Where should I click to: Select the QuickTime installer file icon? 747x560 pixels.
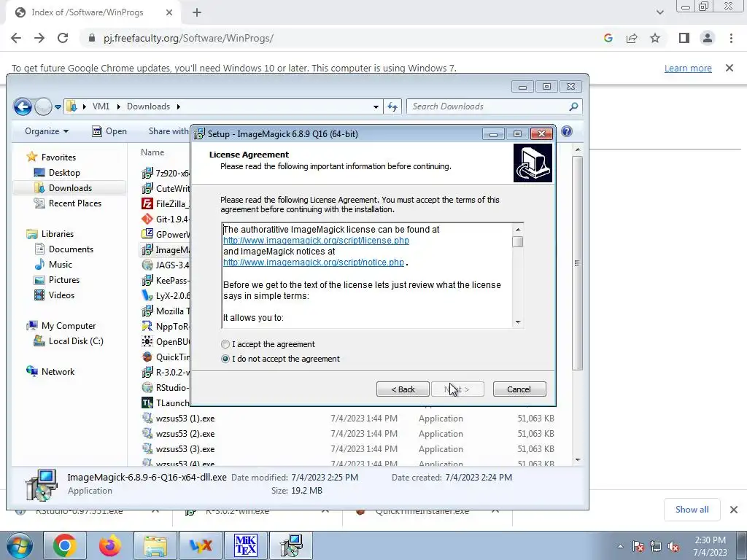click(x=147, y=357)
